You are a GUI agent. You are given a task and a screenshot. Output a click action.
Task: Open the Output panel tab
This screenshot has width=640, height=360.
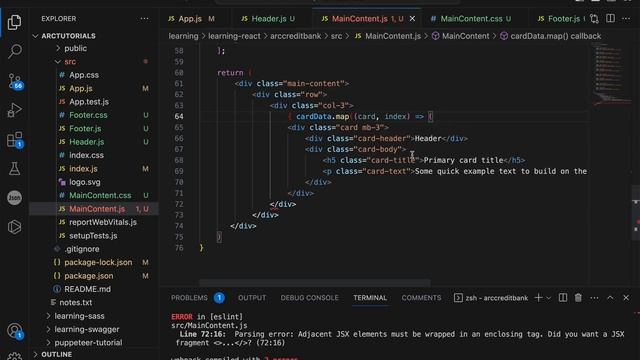252,298
